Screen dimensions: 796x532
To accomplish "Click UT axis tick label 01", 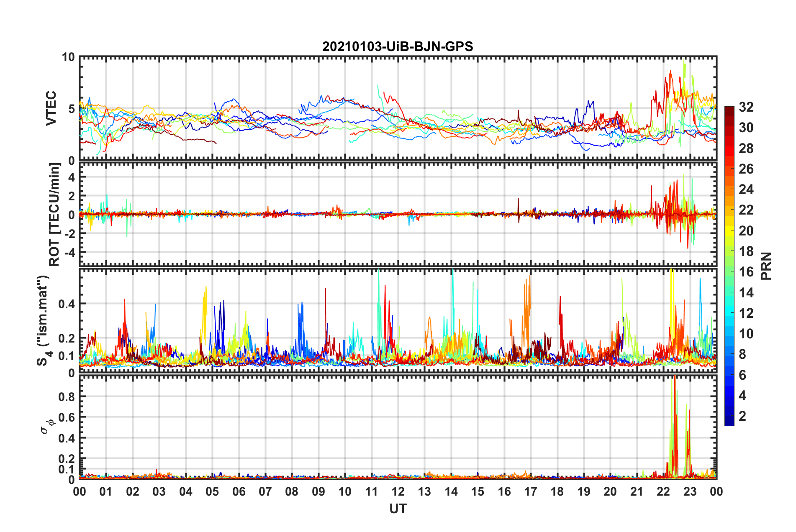I will (x=106, y=491).
